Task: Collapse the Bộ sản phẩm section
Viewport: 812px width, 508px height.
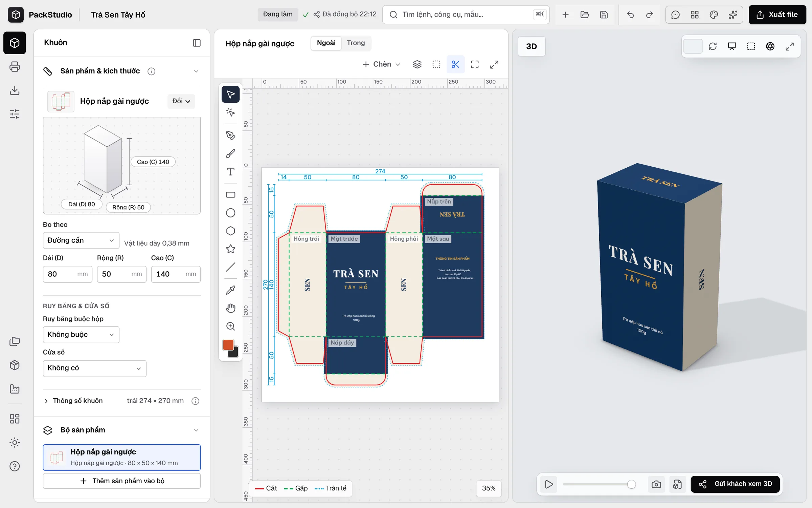Action: pos(196,430)
